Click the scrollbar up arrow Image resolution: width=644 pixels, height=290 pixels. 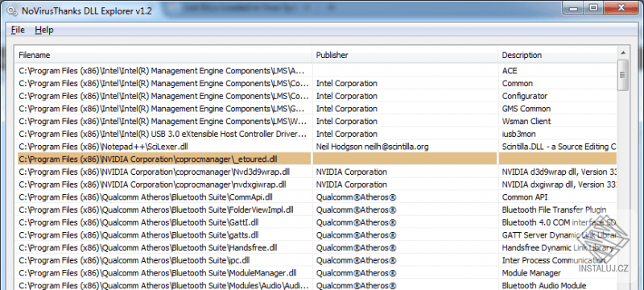tap(623, 52)
